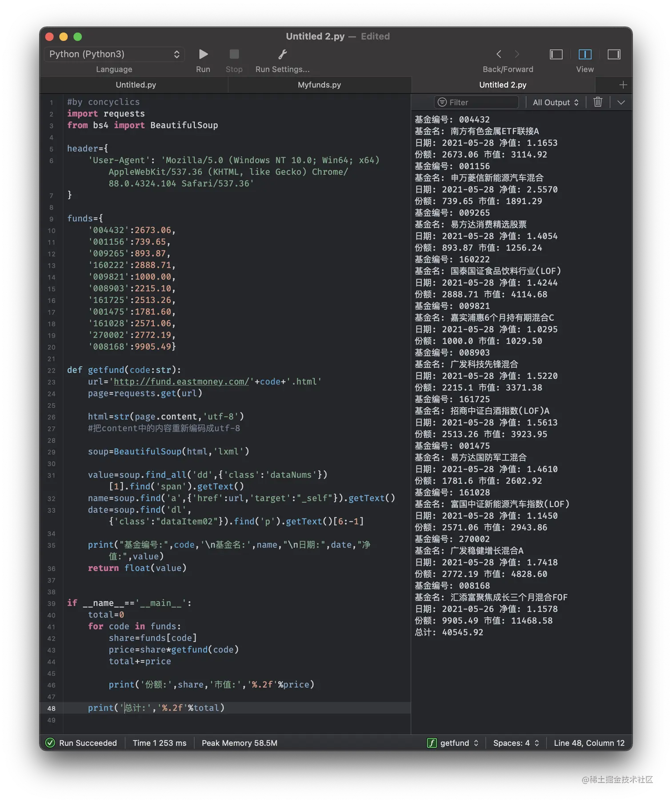
Task: Run the Python script
Action: (203, 54)
